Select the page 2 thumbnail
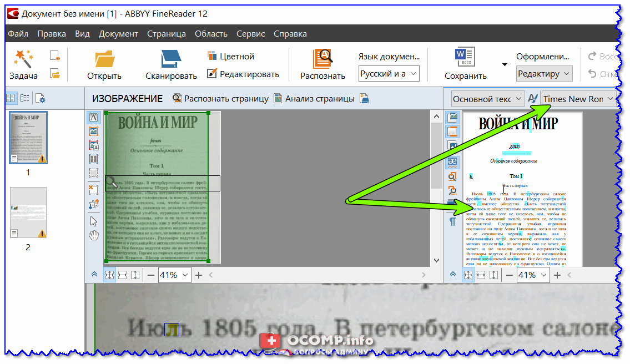Screen dimensions: 630x364 pos(28,213)
